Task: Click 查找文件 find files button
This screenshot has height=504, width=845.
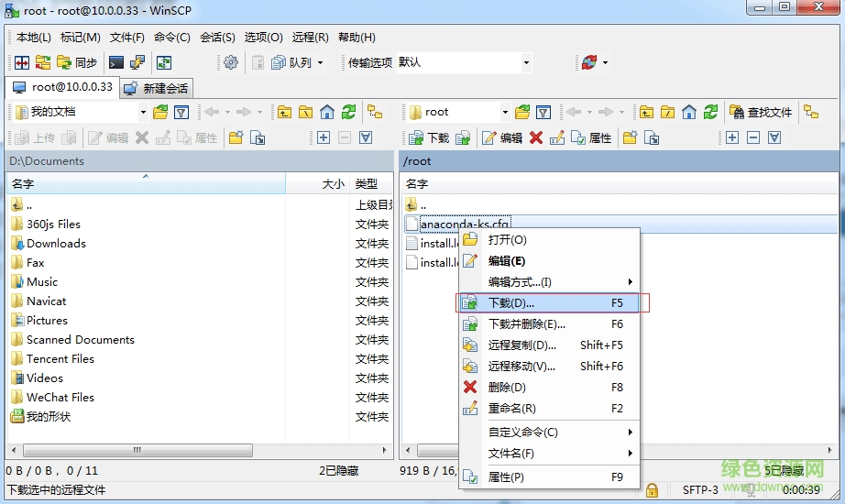Action: pos(761,112)
